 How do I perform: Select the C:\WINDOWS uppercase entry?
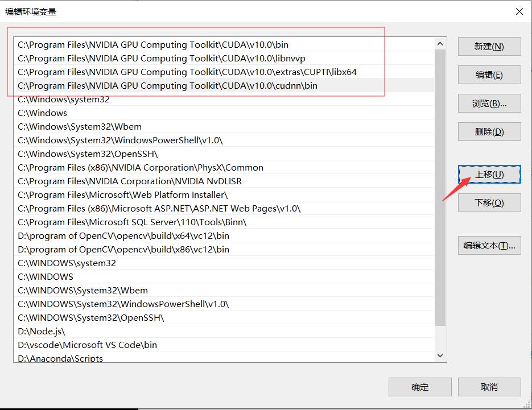click(x=224, y=276)
